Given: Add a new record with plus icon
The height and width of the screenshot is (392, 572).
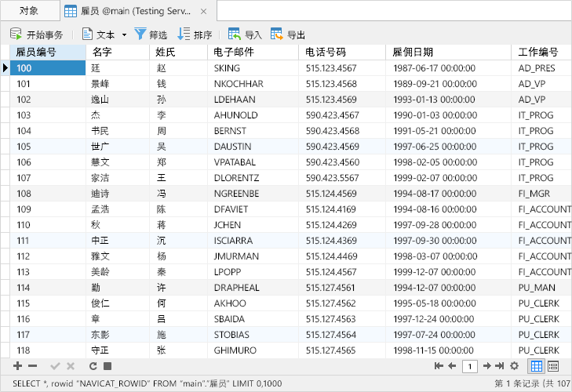Looking at the screenshot, I should tap(17, 366).
